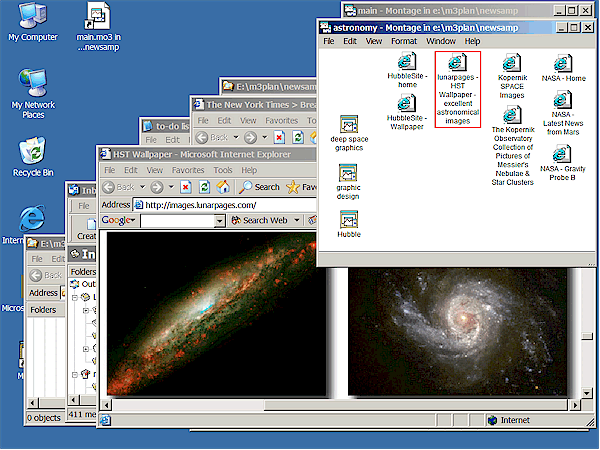This screenshot has width=600, height=450.
Task: Click Stop button in HST Wallpaper window
Action: pos(186,187)
